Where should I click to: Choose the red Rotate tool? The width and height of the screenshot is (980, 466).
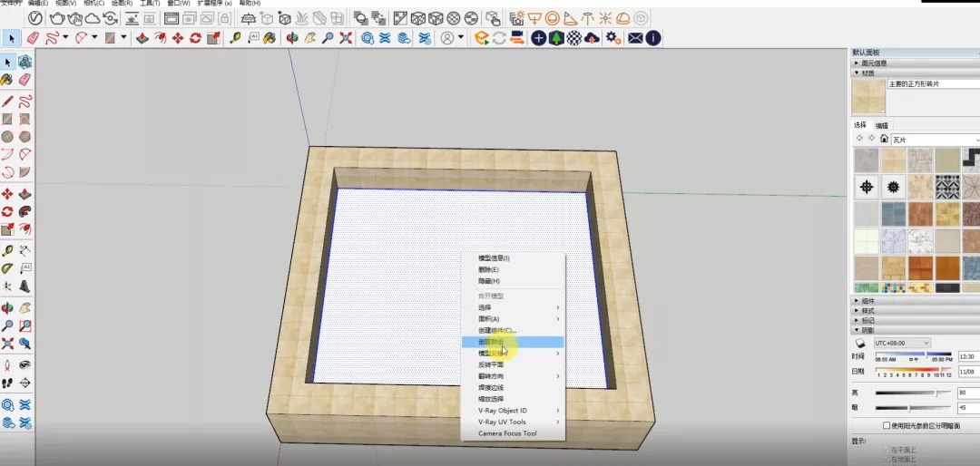(196, 38)
